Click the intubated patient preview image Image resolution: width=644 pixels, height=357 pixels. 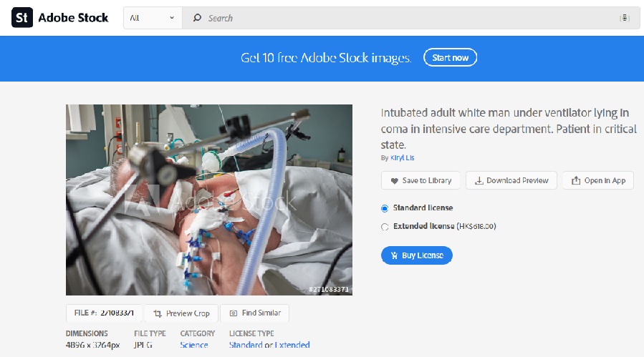209,200
